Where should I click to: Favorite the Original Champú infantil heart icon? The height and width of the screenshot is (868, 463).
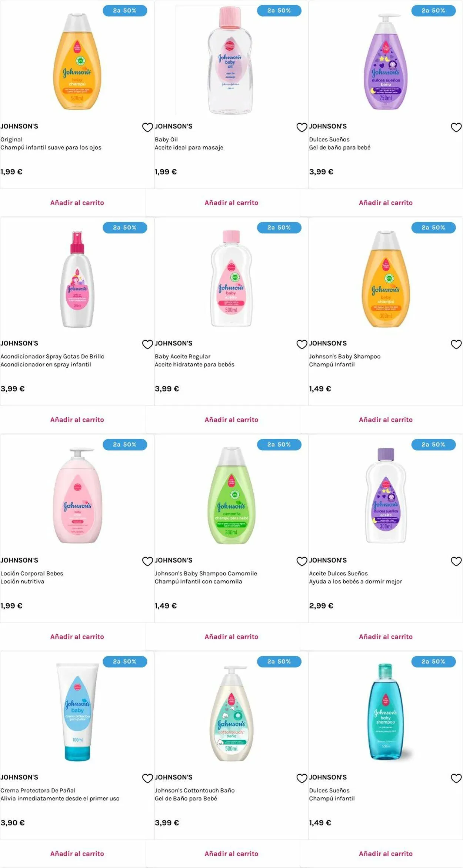click(x=147, y=127)
